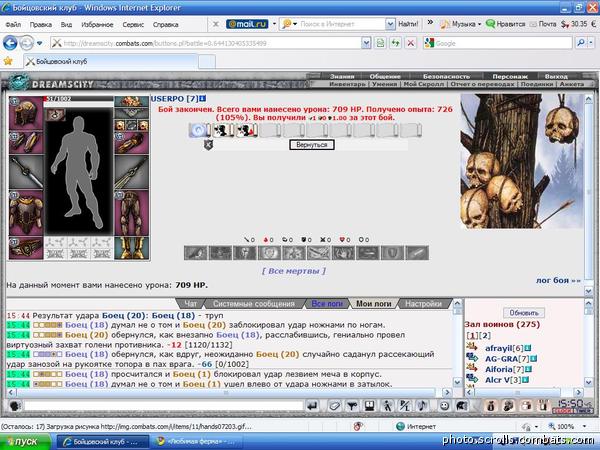Open the Музыка toolbar dropdown
This screenshot has height=450, width=600.
click(x=461, y=24)
